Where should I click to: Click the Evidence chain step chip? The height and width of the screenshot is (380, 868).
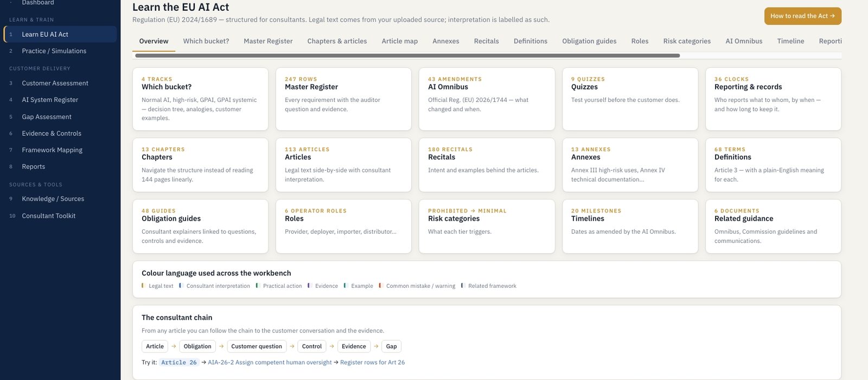(x=354, y=346)
